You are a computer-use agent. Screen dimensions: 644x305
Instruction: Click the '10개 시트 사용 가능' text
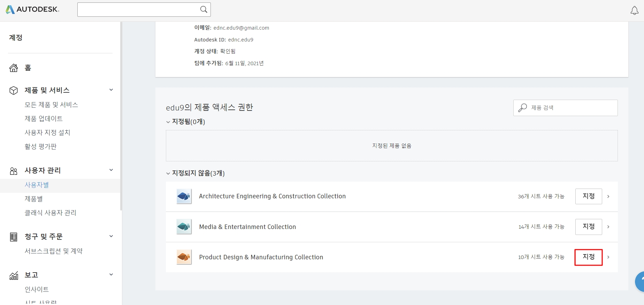(x=541, y=257)
